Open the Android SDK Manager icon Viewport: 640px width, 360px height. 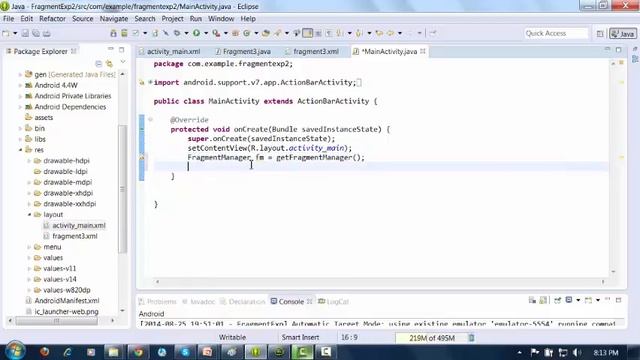(x=113, y=33)
